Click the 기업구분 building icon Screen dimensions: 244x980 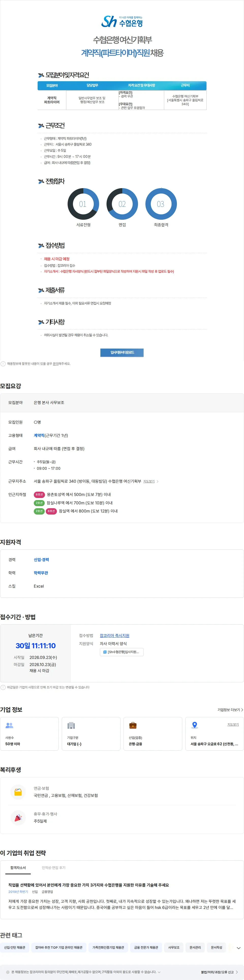[x=71, y=725]
